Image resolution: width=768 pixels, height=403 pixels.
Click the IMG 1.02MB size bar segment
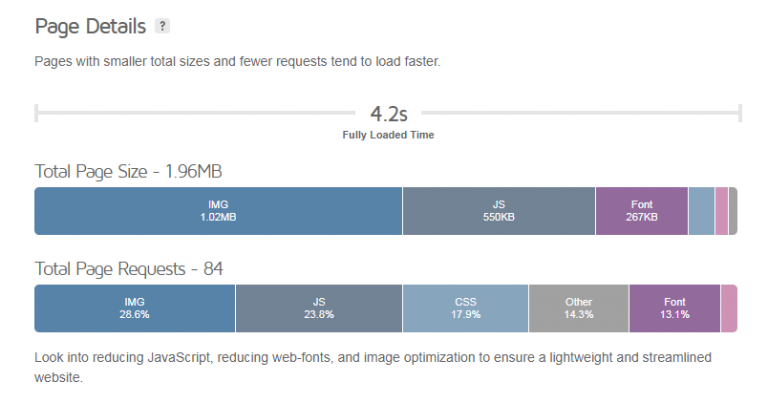[x=218, y=211]
